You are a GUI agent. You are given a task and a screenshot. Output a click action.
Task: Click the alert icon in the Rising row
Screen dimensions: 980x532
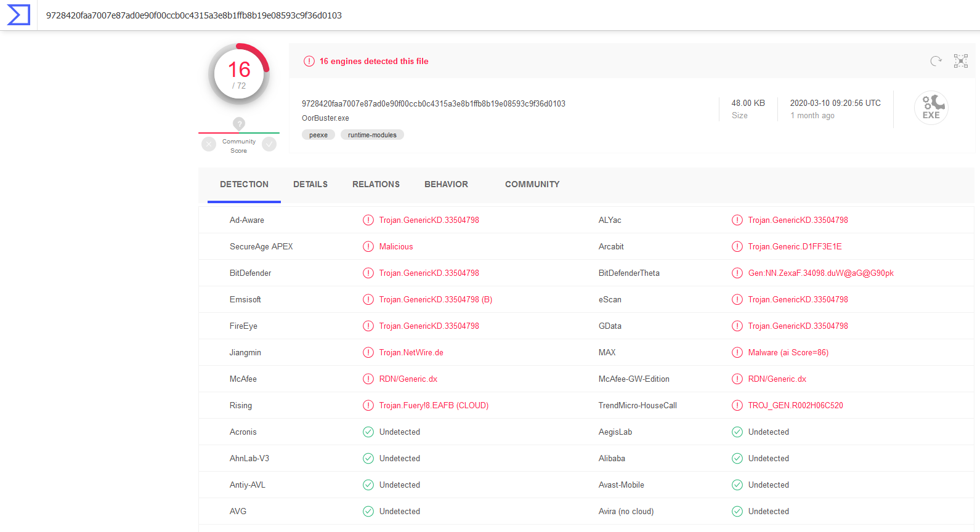368,405
